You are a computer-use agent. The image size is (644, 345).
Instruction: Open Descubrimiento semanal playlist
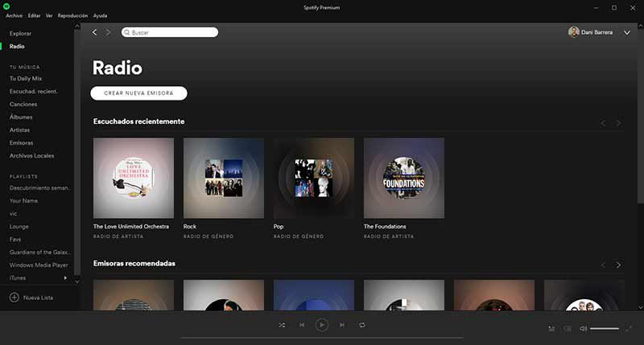pos(39,188)
